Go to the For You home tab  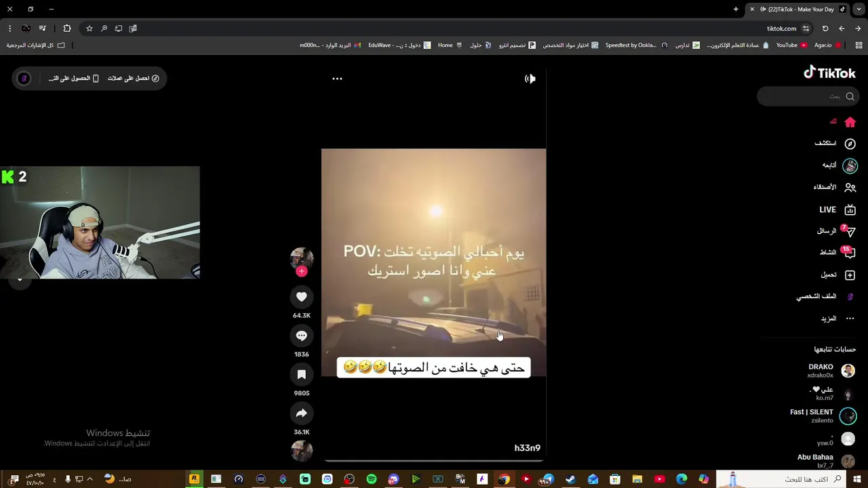843,122
